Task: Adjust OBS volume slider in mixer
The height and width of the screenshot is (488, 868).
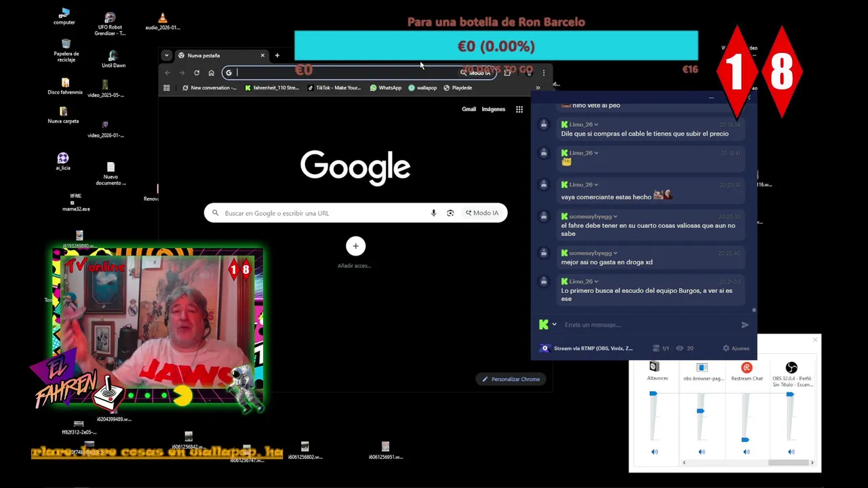Action: click(x=790, y=394)
